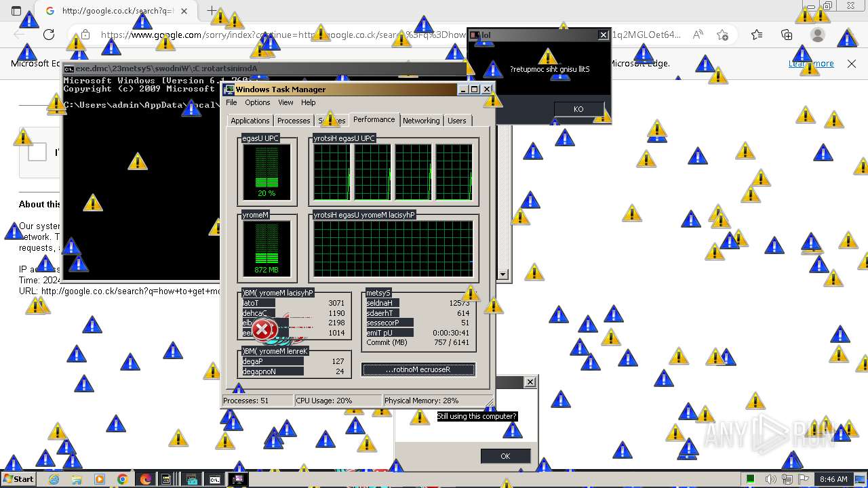Switch to the Performance tab

[x=374, y=119]
